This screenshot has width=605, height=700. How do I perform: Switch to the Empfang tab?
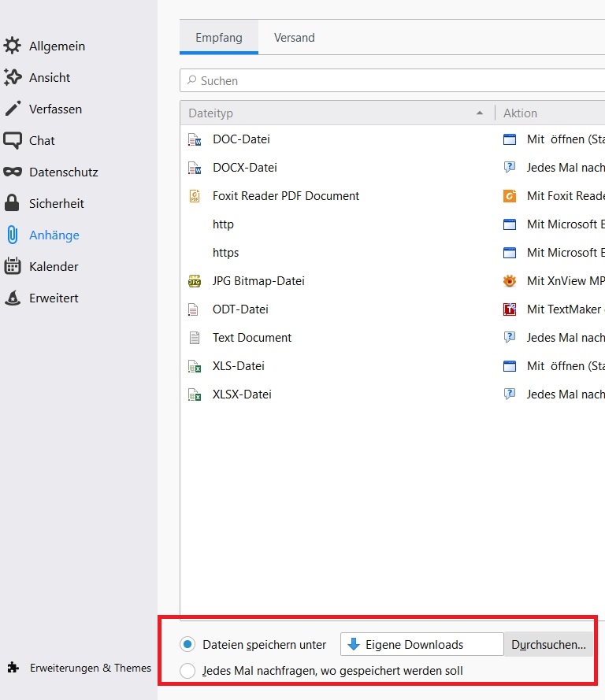218,38
